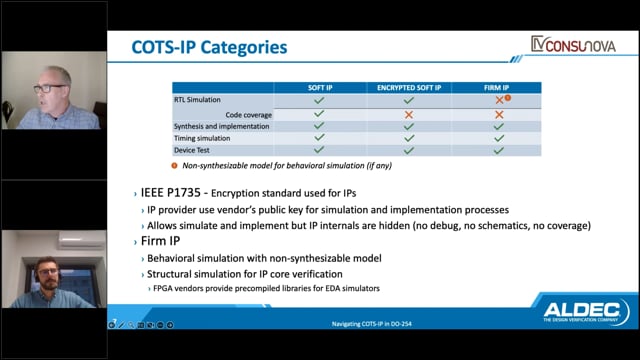Select the bottom webcam feed of bearded speaker
Screen dimensions: 640x360
(x=54, y=269)
